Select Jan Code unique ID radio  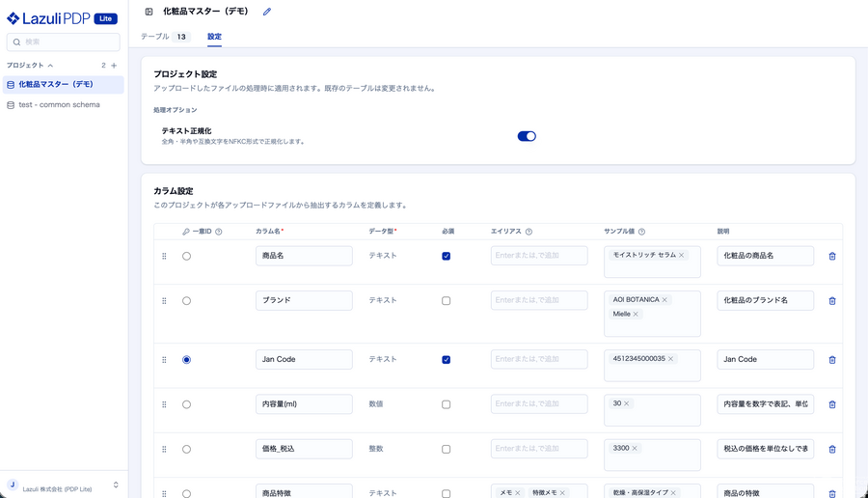(x=186, y=360)
